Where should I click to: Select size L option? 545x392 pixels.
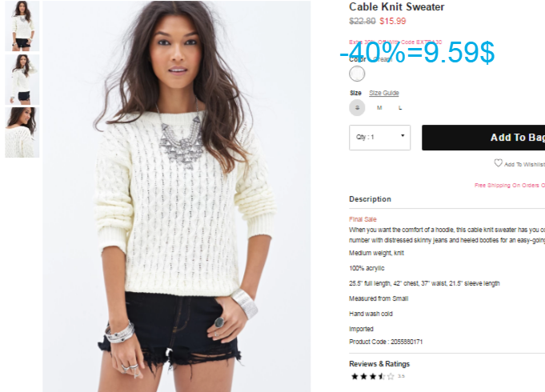pyautogui.click(x=400, y=108)
